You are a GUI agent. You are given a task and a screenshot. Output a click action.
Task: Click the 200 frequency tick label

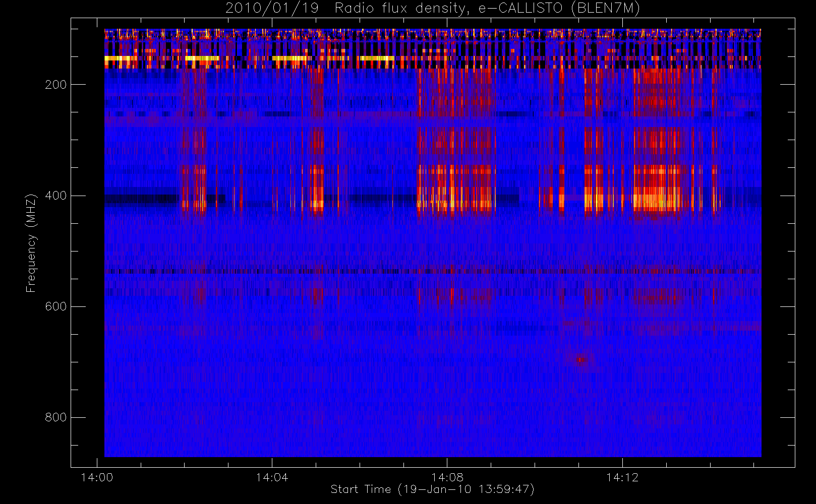55,85
